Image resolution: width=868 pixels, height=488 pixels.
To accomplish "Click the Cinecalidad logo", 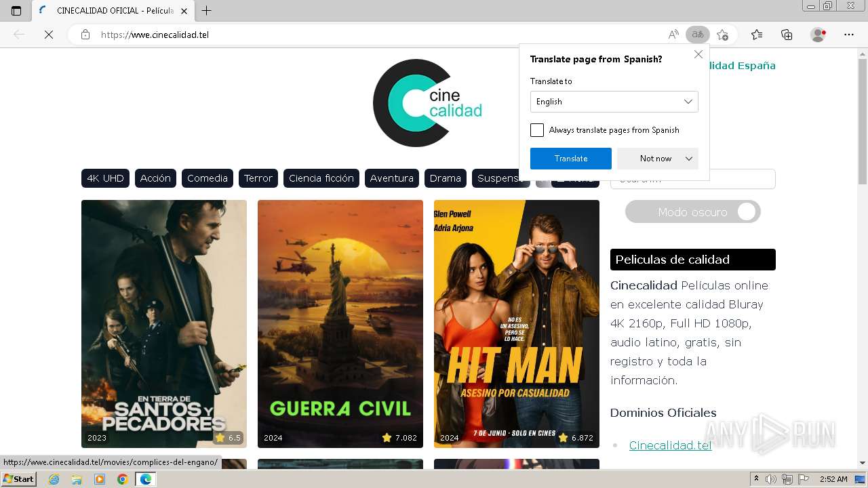I will click(427, 103).
